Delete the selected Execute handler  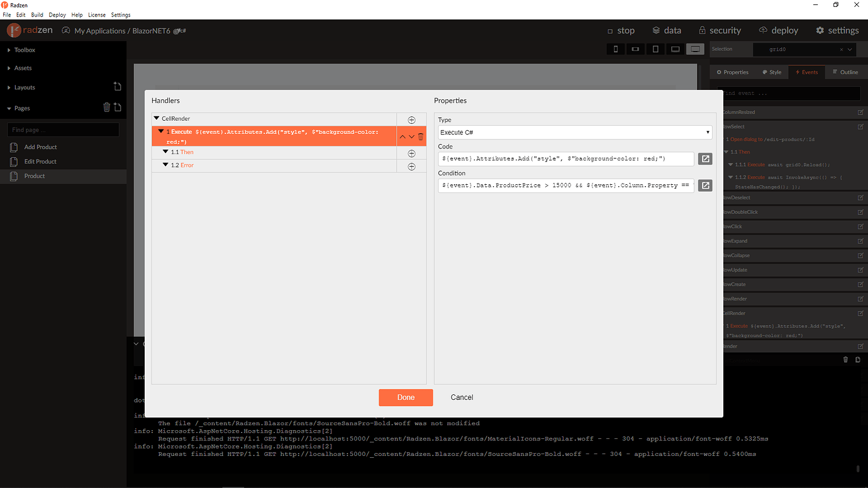420,136
